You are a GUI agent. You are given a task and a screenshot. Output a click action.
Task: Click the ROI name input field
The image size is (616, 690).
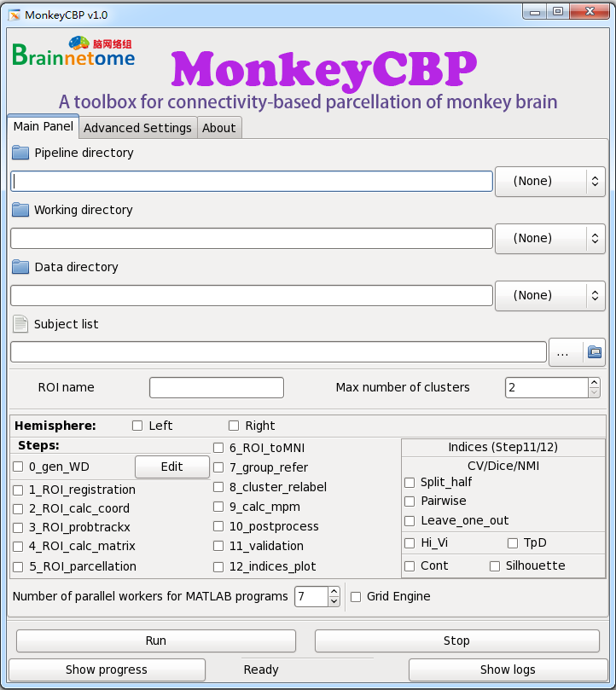pos(216,387)
